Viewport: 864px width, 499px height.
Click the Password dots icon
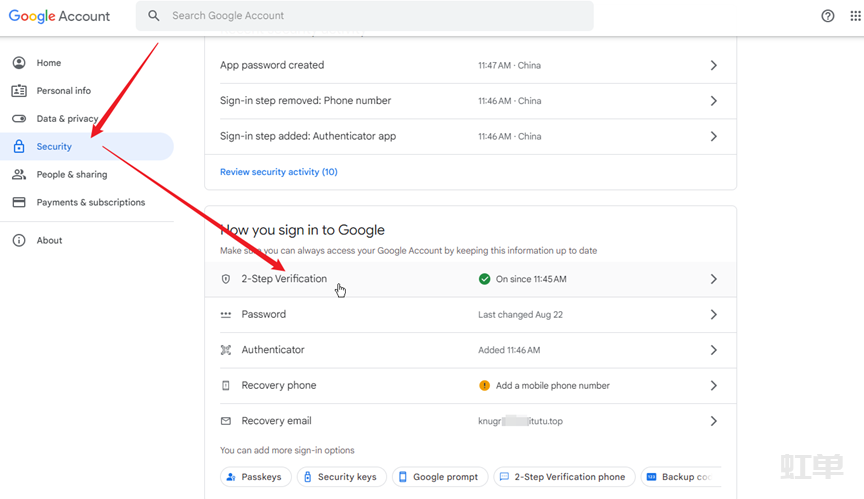(225, 314)
